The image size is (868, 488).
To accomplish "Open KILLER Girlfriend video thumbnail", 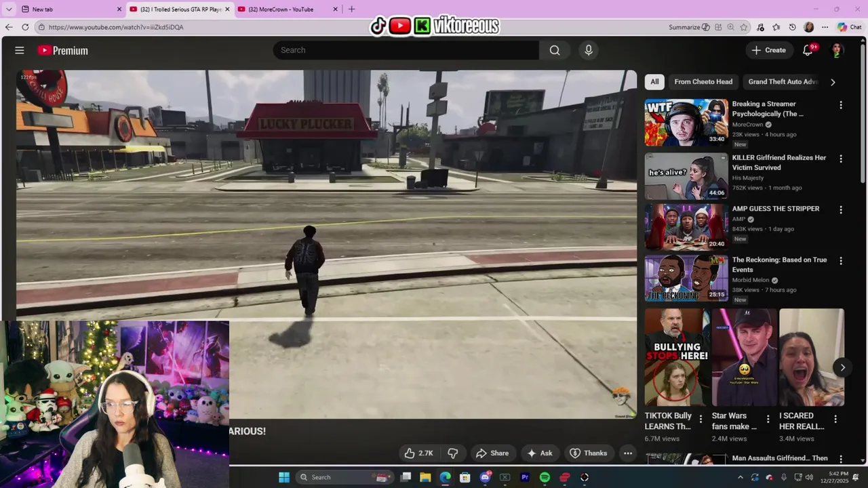I will 686,176.
